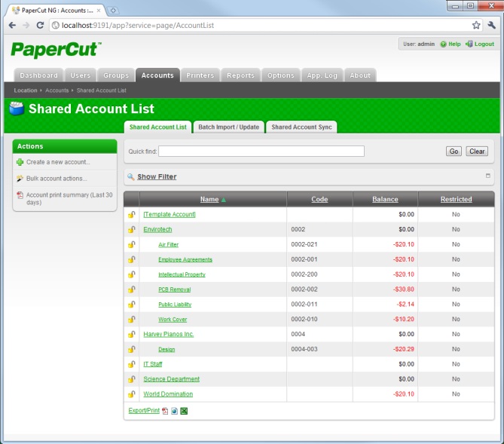Bookmark this page with the star icon
The image size is (504, 444).
click(476, 25)
